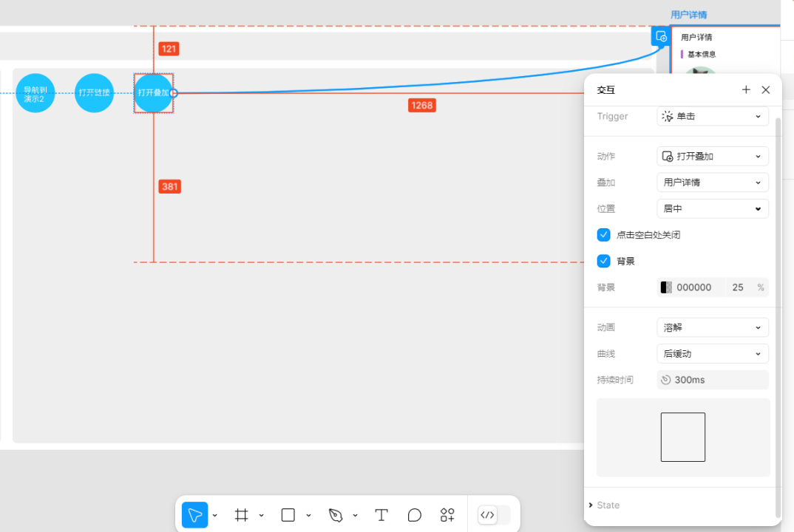Screen dimensions: 794x532
Task: Select the Text tool
Action: (x=381, y=515)
